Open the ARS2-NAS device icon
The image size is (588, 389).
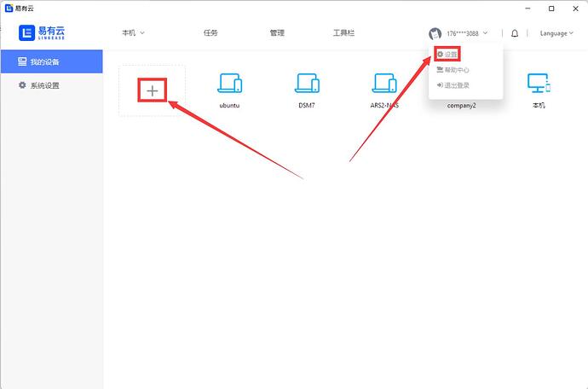coord(384,83)
